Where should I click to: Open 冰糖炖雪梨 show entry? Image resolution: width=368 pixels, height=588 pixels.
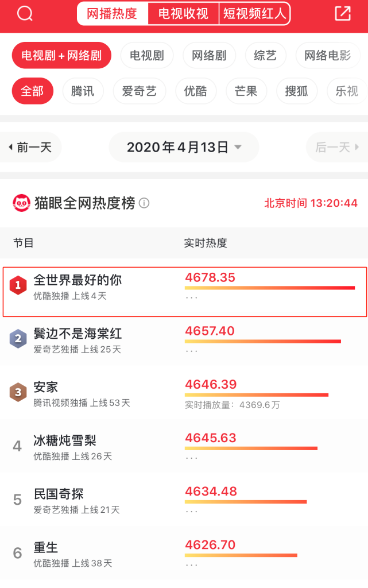(x=65, y=441)
